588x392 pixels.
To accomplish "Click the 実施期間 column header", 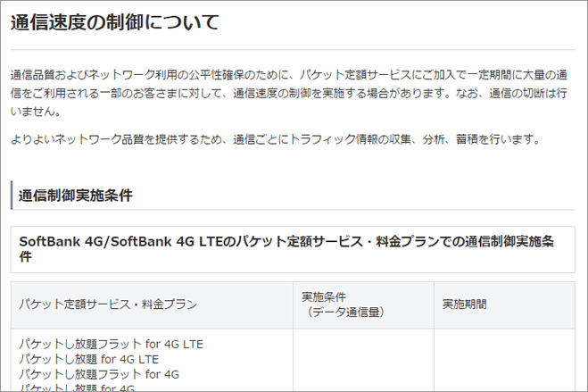I will point(464,304).
